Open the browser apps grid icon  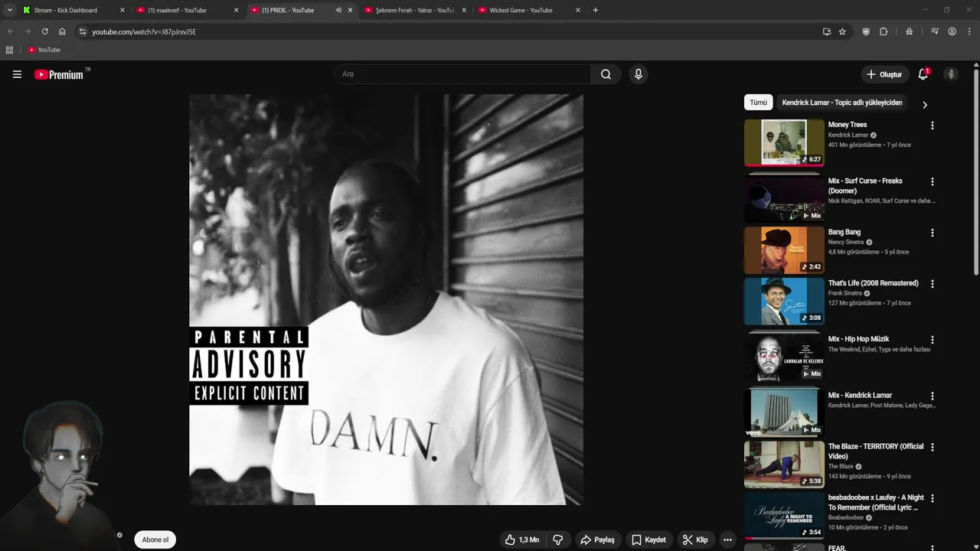coord(9,50)
